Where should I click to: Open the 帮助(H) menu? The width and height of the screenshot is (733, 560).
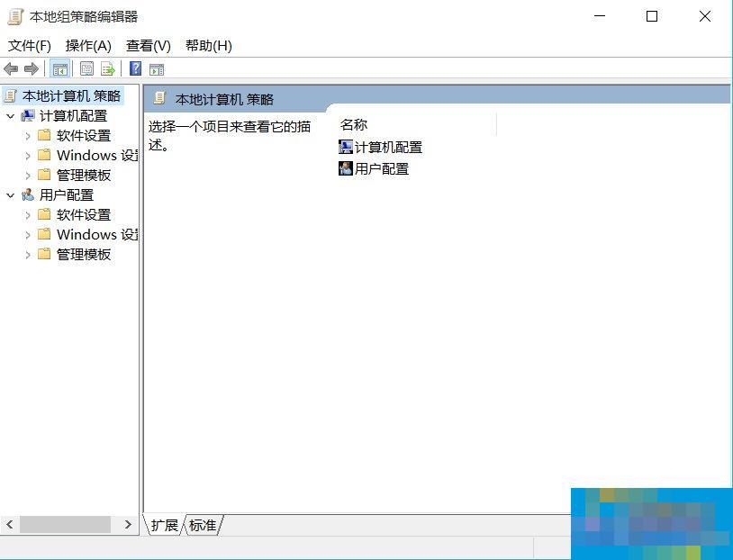(209, 46)
